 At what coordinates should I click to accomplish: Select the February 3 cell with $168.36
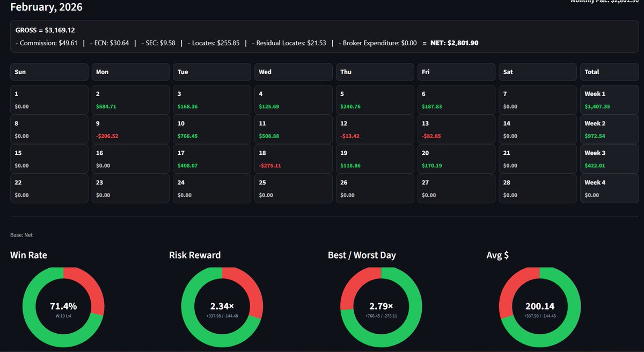pyautogui.click(x=212, y=99)
